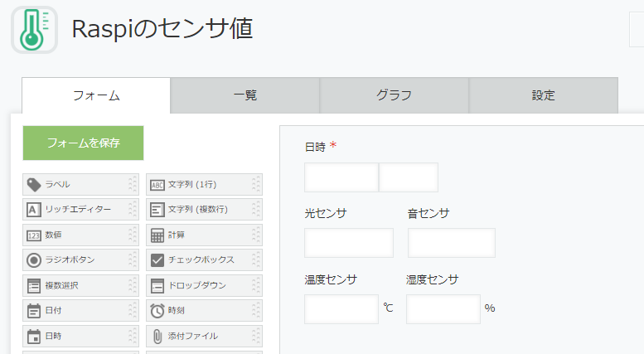Click the 複数選択 list icon
The image size is (644, 354).
click(34, 286)
